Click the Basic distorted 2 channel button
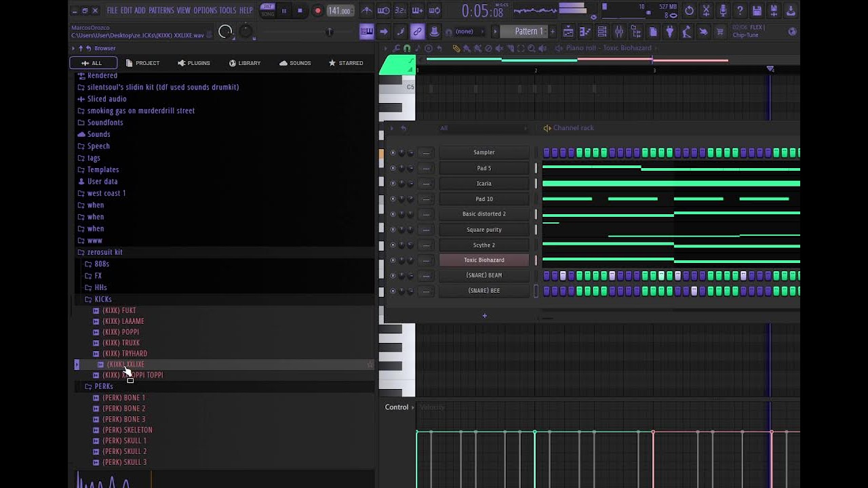868x488 pixels. pos(484,214)
